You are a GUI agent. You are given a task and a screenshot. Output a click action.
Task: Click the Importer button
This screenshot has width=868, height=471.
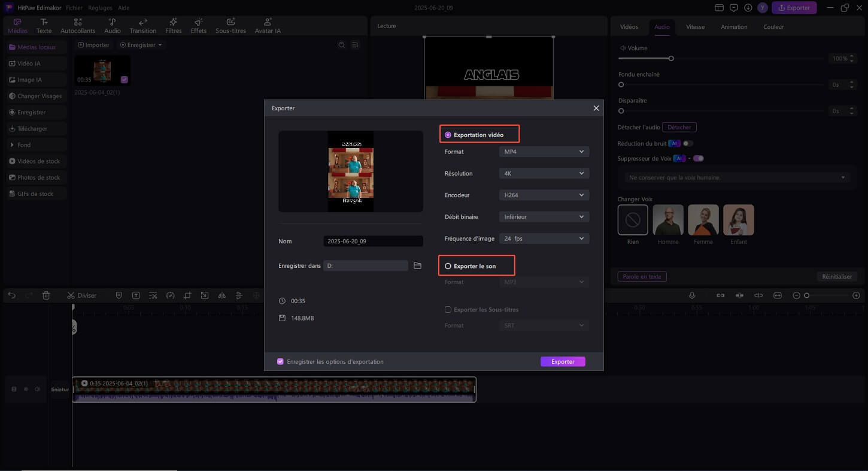pyautogui.click(x=94, y=45)
